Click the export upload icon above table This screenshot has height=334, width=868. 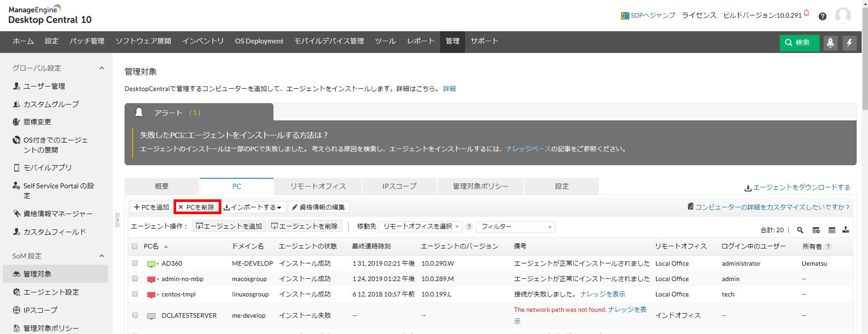coord(846,229)
